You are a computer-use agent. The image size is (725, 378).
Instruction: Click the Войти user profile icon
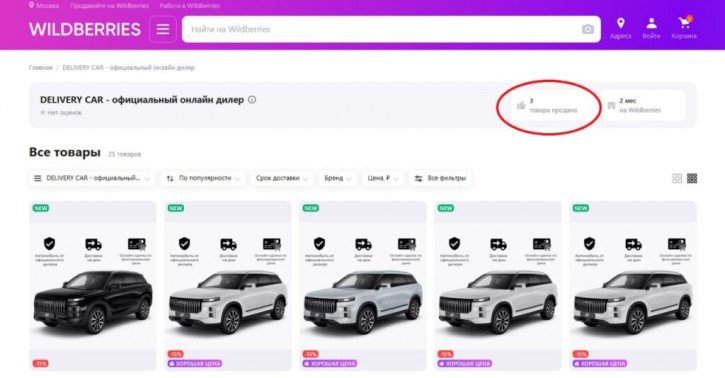651,23
